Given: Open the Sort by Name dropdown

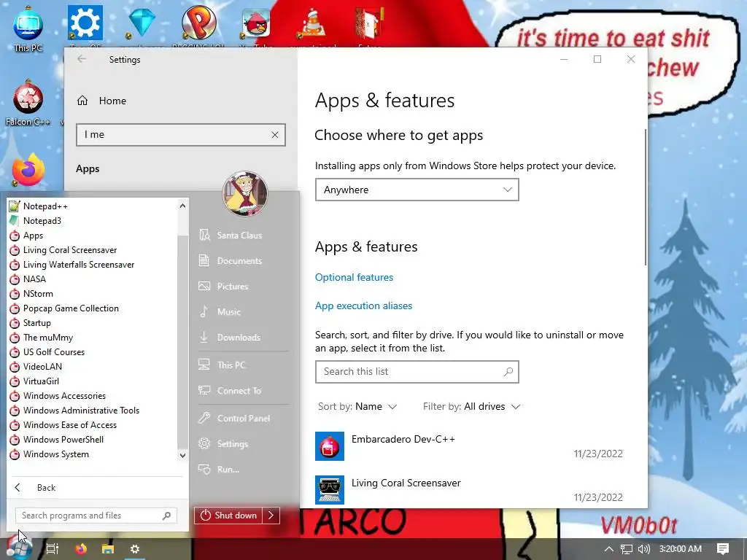Looking at the screenshot, I should click(x=357, y=407).
